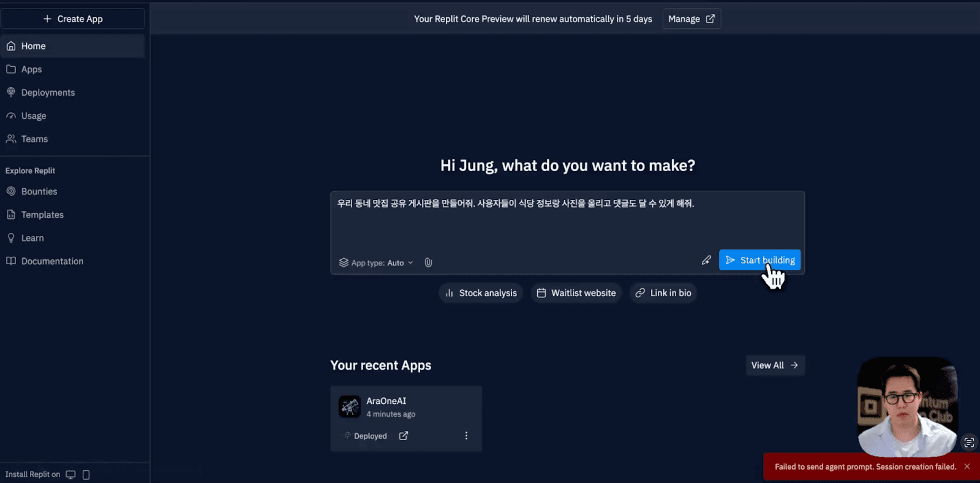
Task: Open the Home sidebar item
Action: [72, 46]
